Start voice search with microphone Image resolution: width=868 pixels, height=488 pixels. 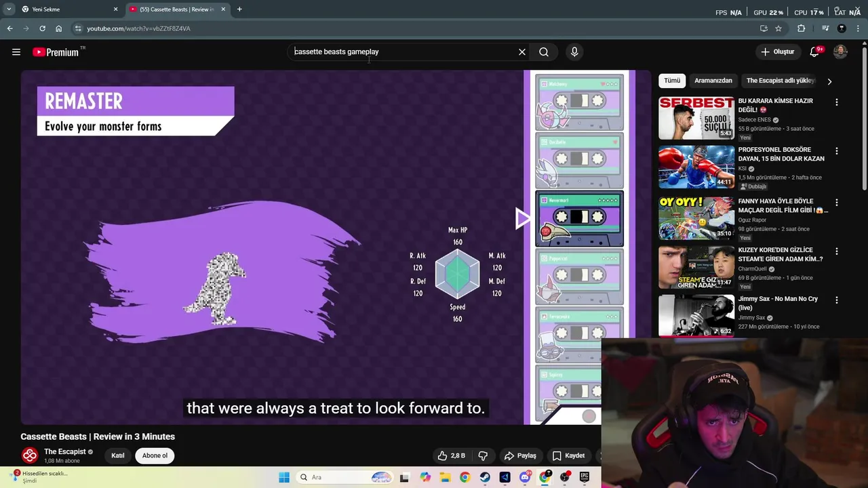coord(574,52)
